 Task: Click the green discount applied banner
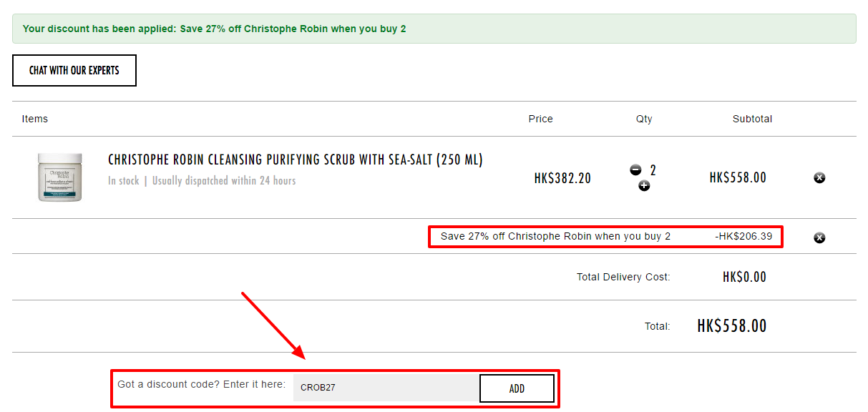(x=434, y=29)
